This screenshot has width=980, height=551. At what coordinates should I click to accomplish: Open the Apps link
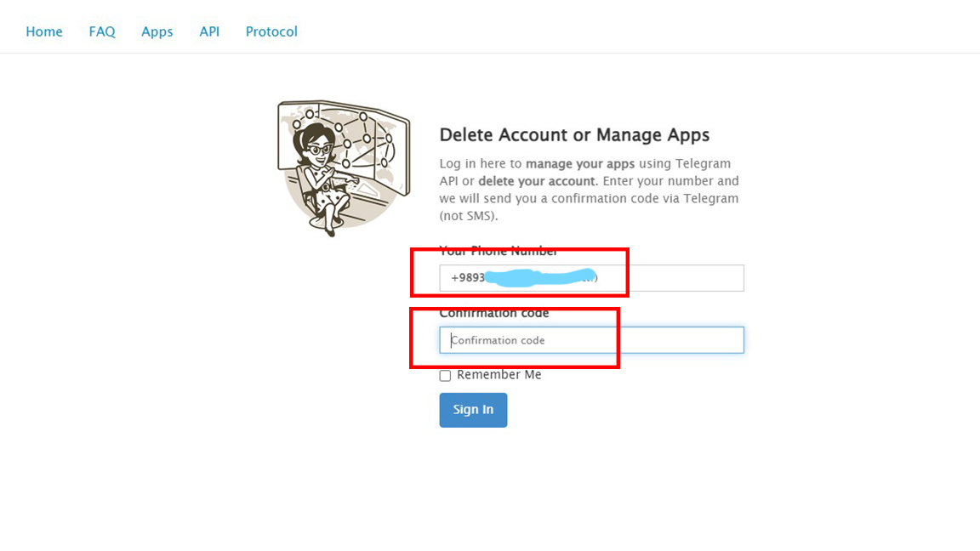pyautogui.click(x=157, y=31)
